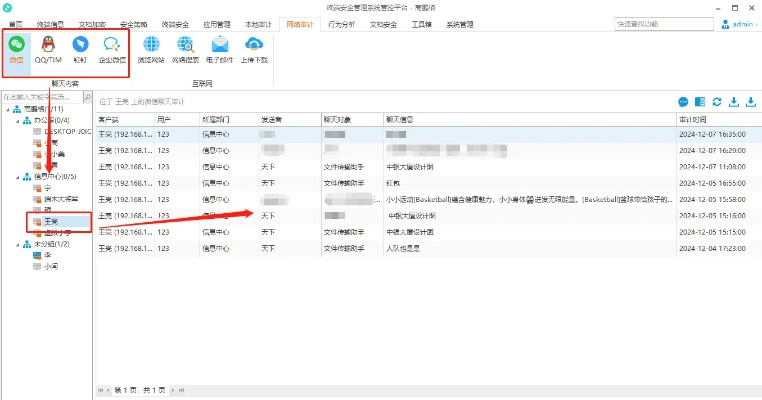The height and width of the screenshot is (400, 762).
Task: Click the blue chat bubble icon above the table
Action: click(x=683, y=102)
